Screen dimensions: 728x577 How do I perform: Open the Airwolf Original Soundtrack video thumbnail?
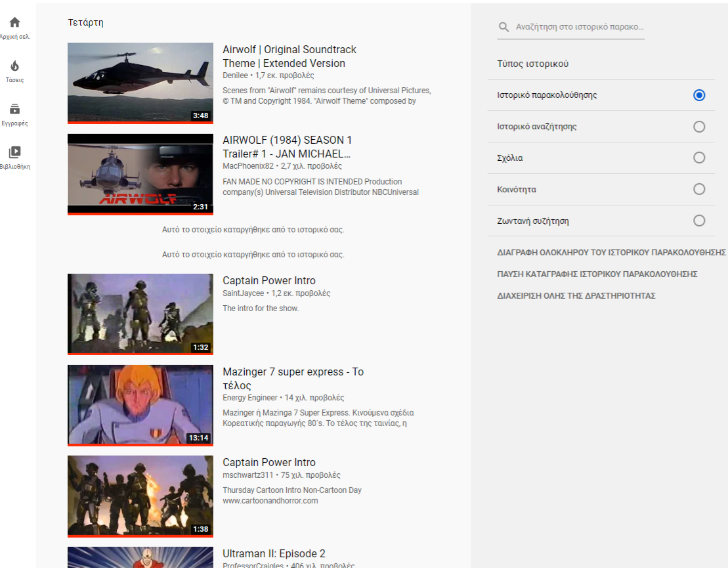point(140,83)
